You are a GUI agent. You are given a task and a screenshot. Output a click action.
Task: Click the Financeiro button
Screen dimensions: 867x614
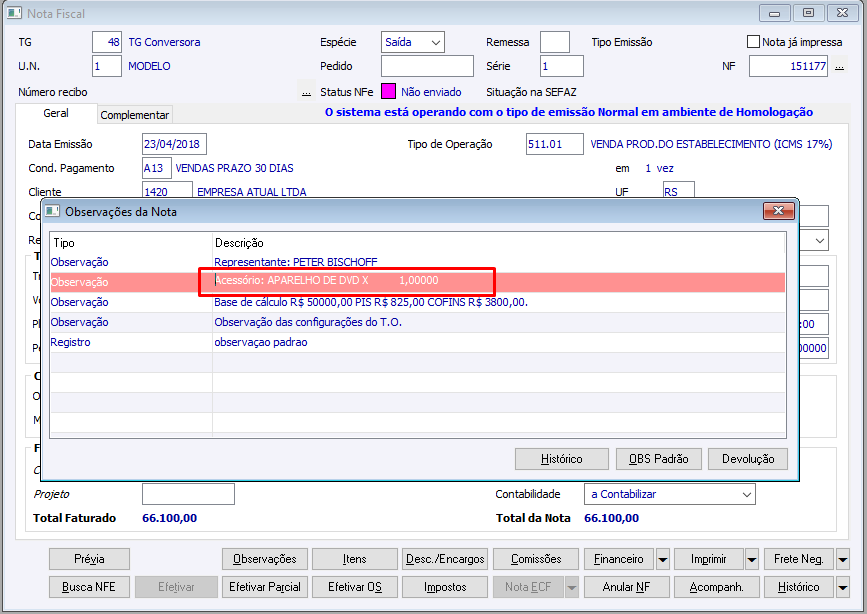click(x=619, y=559)
